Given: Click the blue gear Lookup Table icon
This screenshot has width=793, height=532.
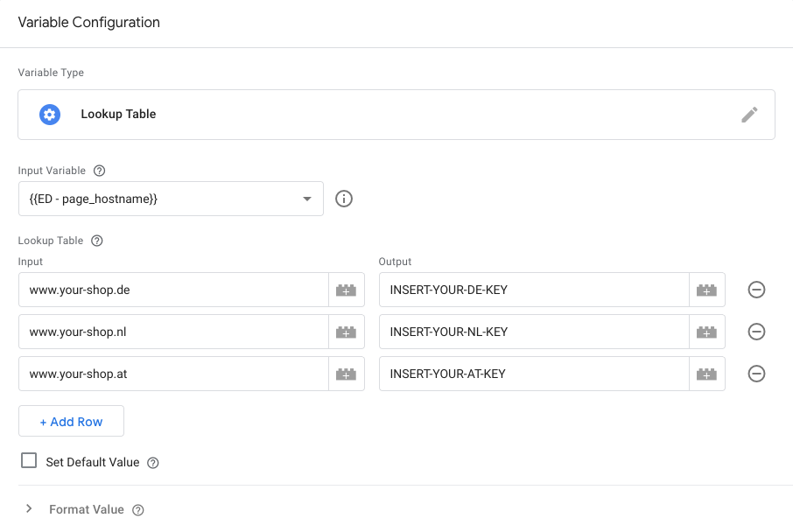Looking at the screenshot, I should coord(50,115).
